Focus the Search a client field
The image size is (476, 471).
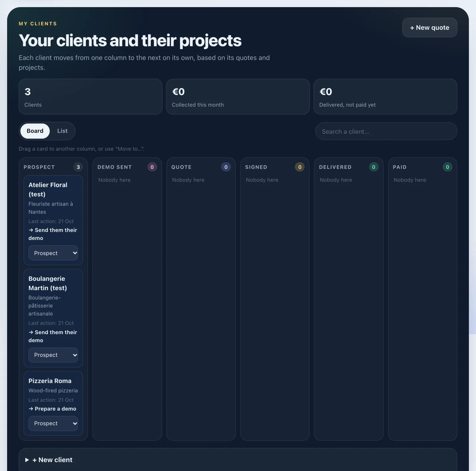click(386, 131)
